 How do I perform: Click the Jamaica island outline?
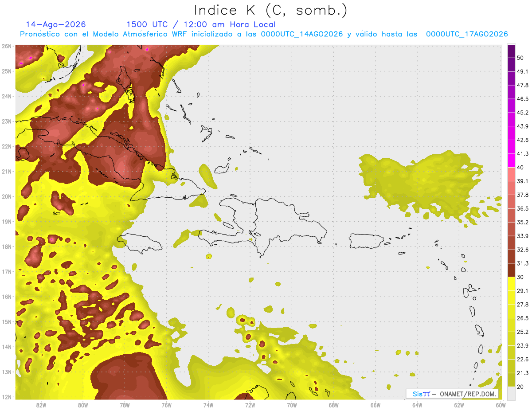[139, 243]
